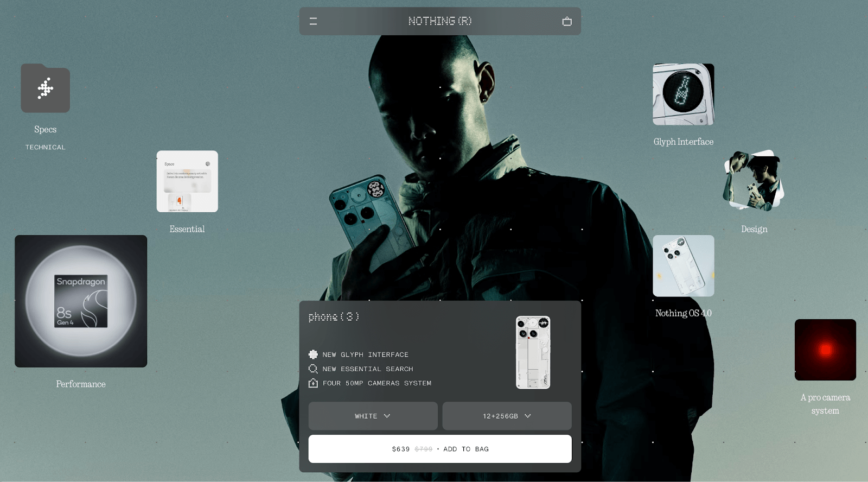Image resolution: width=868 pixels, height=482 pixels.
Task: Click the Phone (3) product title
Action: click(334, 316)
